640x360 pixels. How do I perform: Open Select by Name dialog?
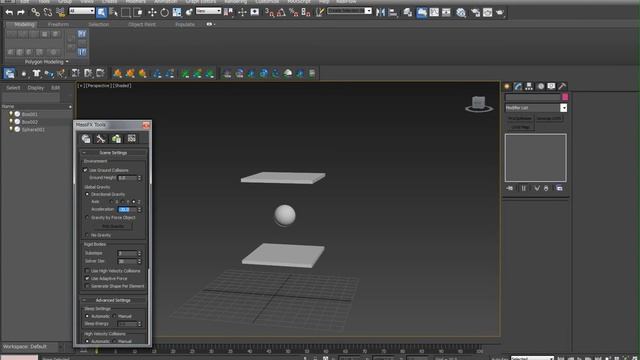[113, 12]
